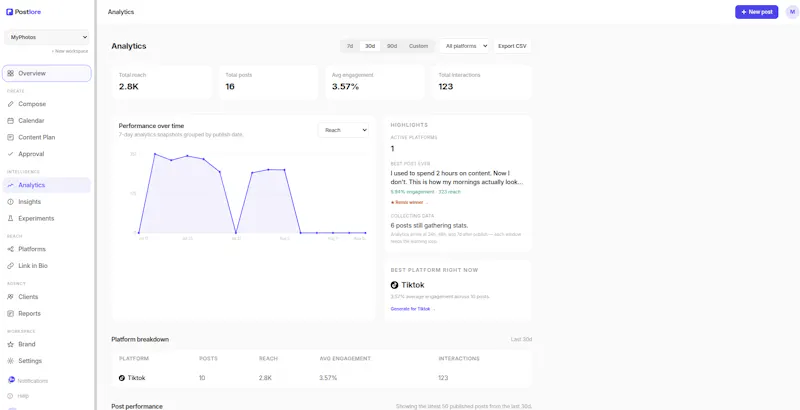The width and height of the screenshot is (800, 410).
Task: Click the Total posts 16 card
Action: (268, 82)
